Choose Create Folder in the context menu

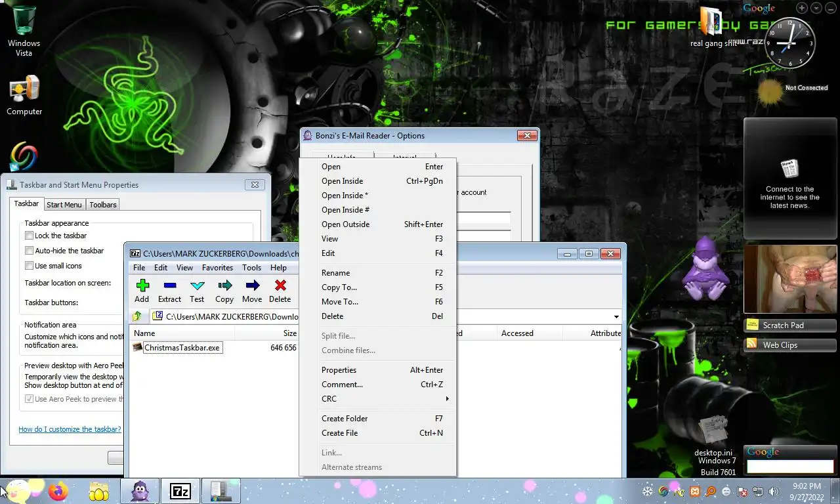(377, 419)
